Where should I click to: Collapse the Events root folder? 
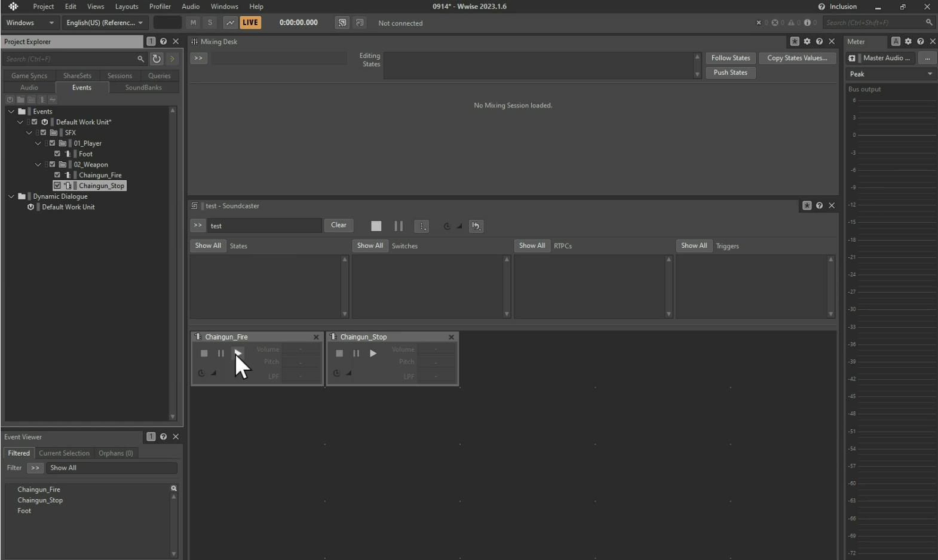pos(11,111)
